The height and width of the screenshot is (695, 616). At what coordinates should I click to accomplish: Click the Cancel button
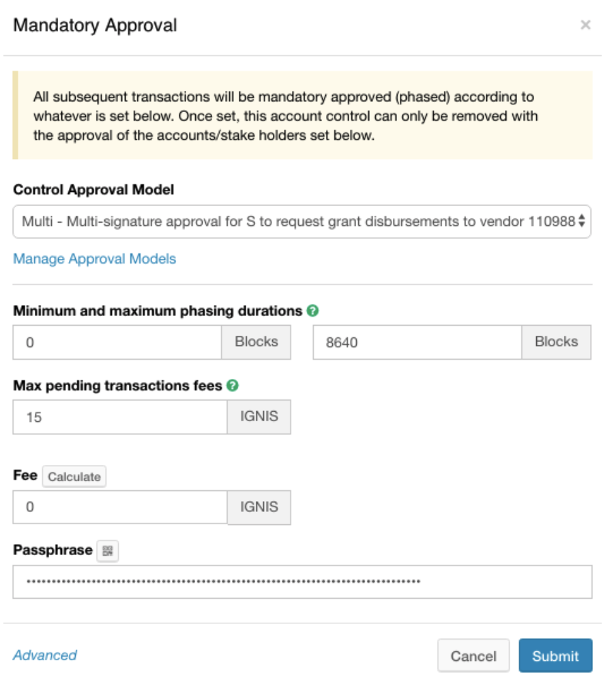[473, 656]
